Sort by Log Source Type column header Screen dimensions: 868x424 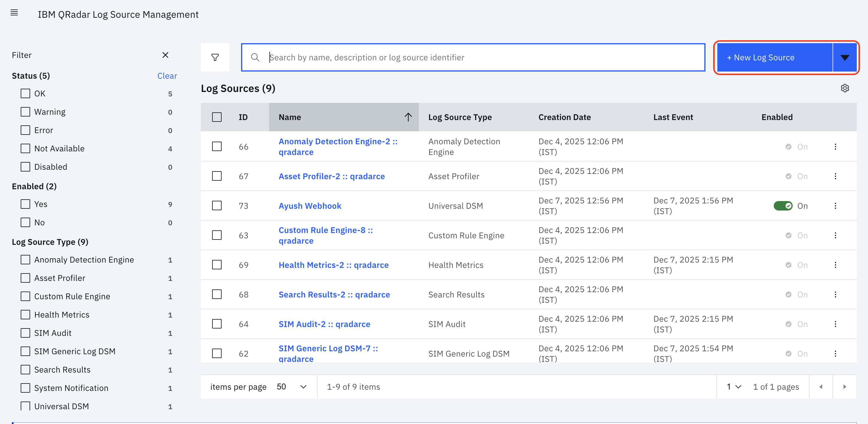460,117
